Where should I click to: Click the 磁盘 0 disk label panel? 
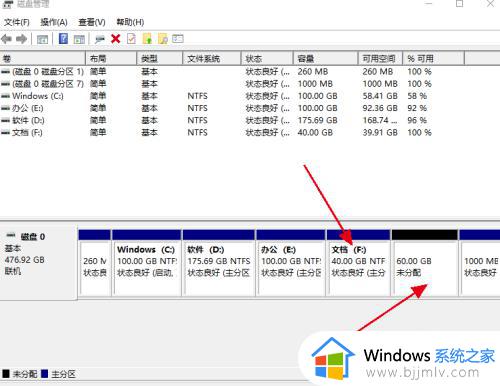click(38, 262)
